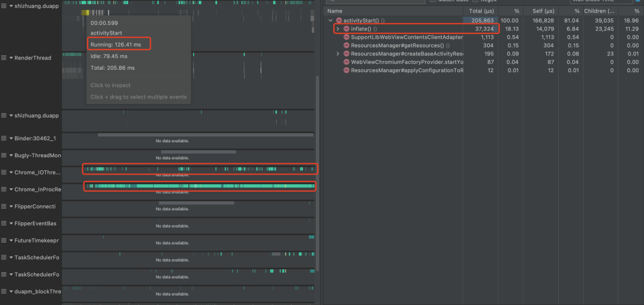Expand the ResourcesManager#createBaseActivityRes node
This screenshot has width=644, height=305.
tap(338, 54)
